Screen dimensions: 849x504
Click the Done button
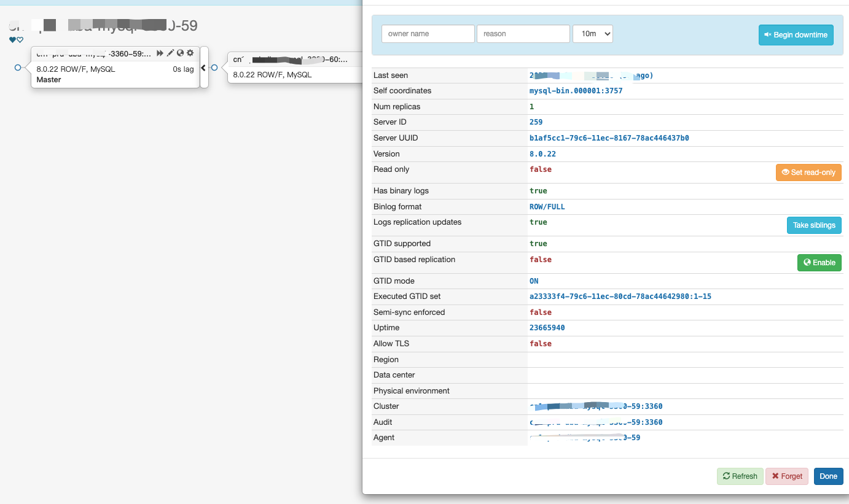(x=828, y=476)
